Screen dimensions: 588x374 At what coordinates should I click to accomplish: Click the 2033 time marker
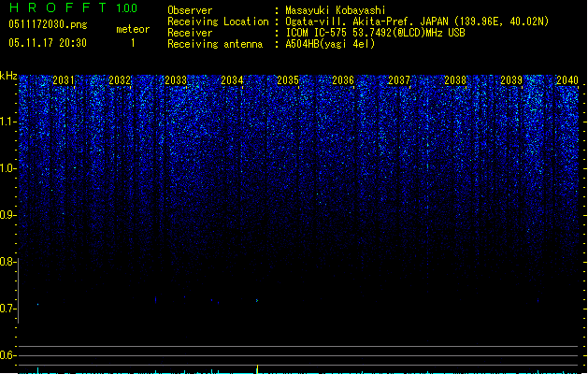(176, 80)
